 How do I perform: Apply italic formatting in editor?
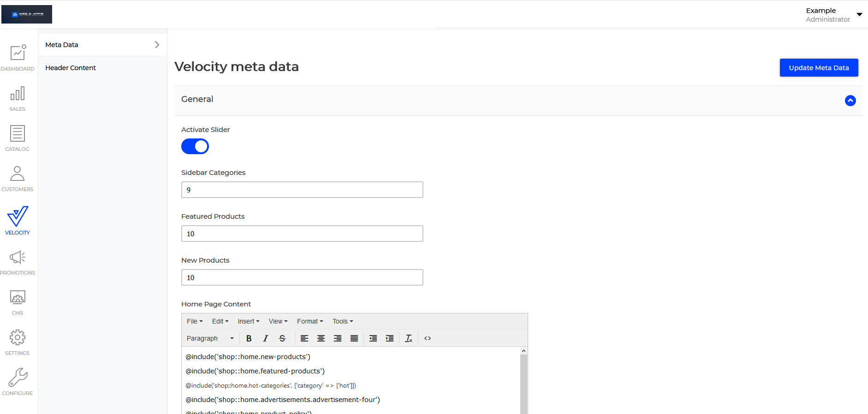coord(265,338)
